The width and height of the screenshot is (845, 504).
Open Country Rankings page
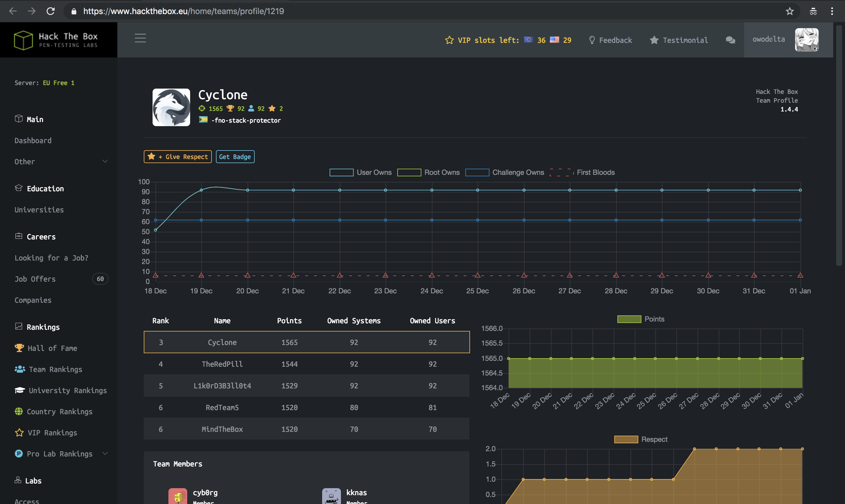click(x=60, y=411)
